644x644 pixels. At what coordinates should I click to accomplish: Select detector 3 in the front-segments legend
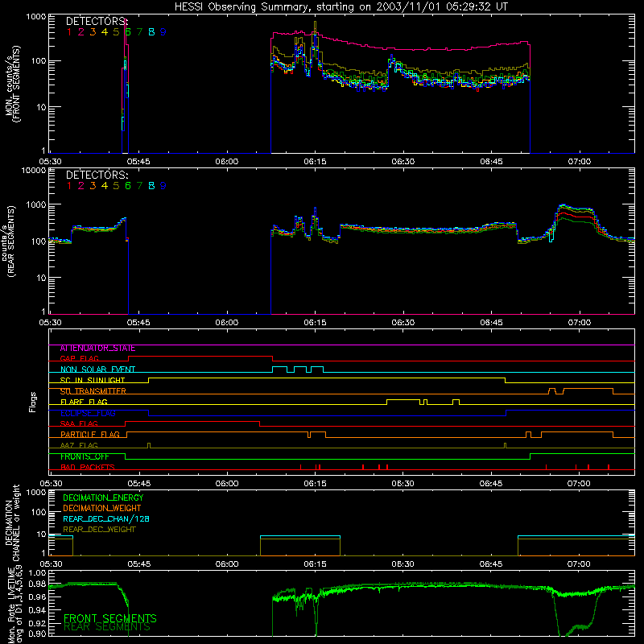coord(93,31)
